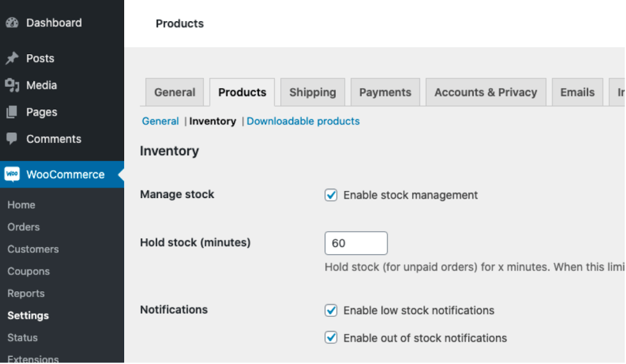Open the General products sub-section link
This screenshot has width=626, height=364.
click(160, 121)
